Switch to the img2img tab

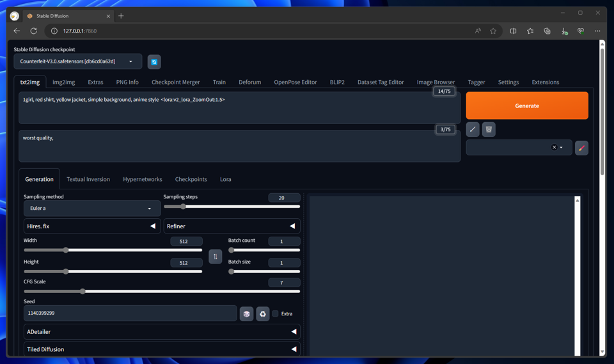coord(64,82)
